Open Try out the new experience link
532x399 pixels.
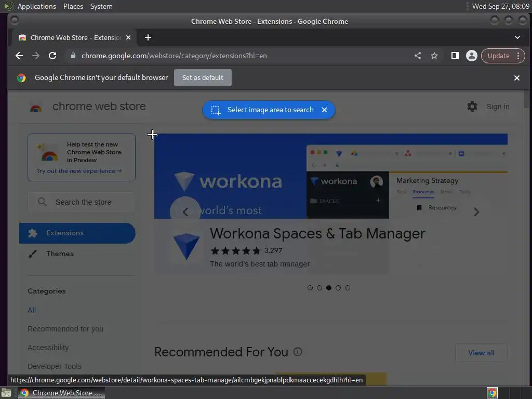click(79, 171)
